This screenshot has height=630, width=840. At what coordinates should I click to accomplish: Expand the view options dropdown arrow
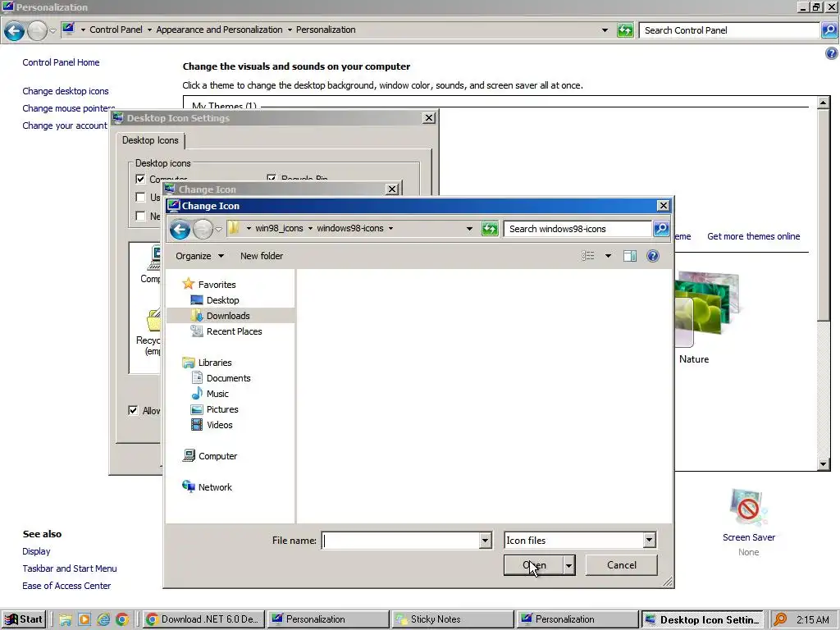pyautogui.click(x=608, y=256)
